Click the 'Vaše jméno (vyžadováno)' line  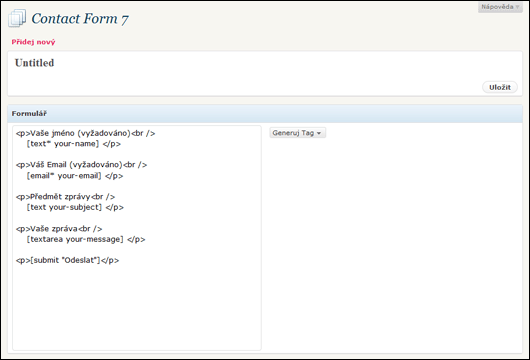[x=86, y=134]
